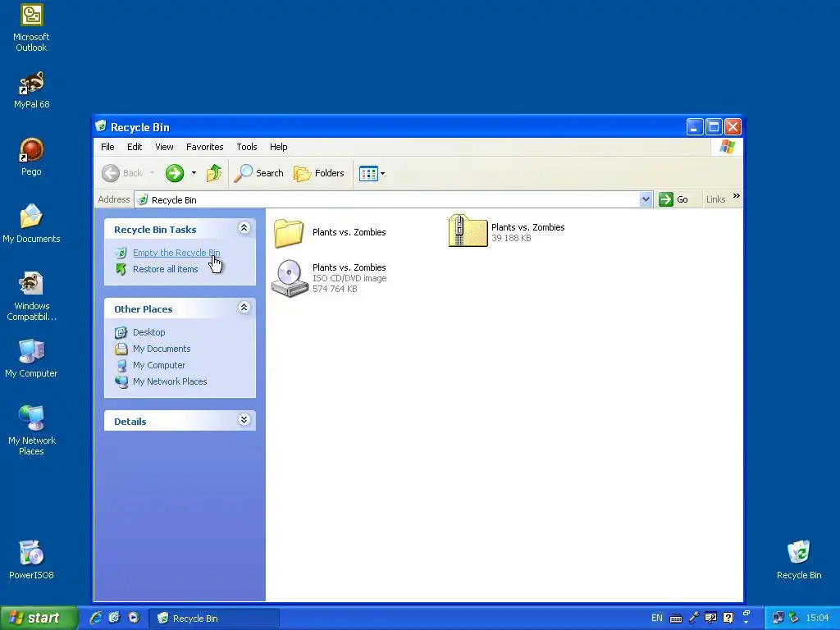
Task: Open the Edit menu
Action: [135, 147]
